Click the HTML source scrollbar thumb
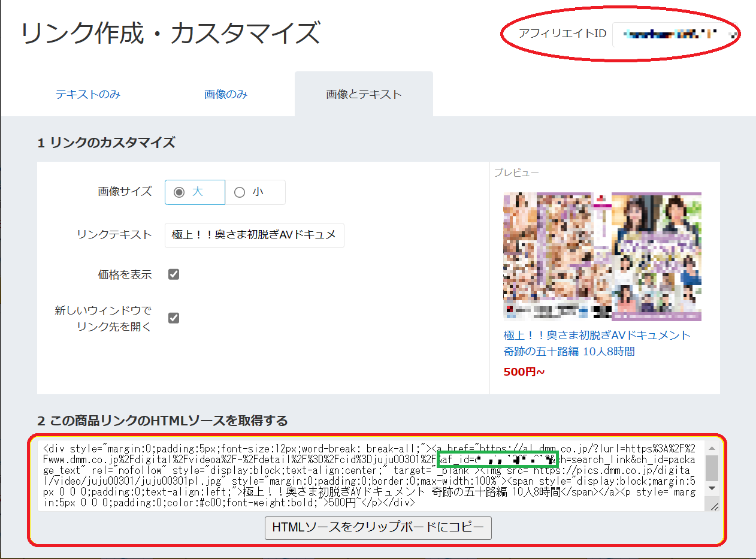Screen dimensions: 756x559 [711, 467]
